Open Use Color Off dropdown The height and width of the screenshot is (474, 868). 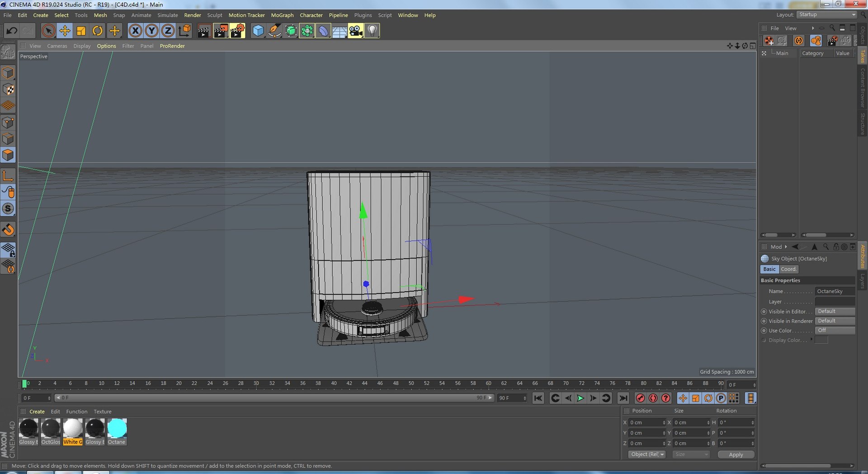tap(835, 330)
